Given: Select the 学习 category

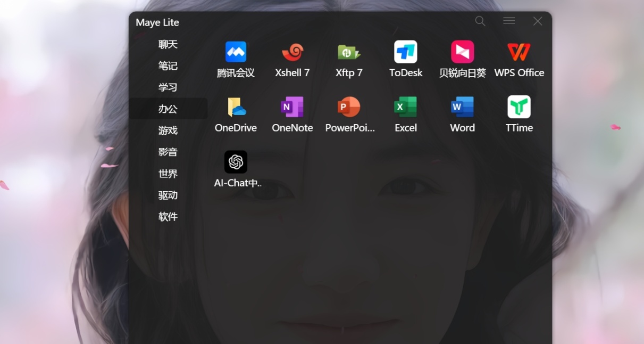Looking at the screenshot, I should 168,87.
